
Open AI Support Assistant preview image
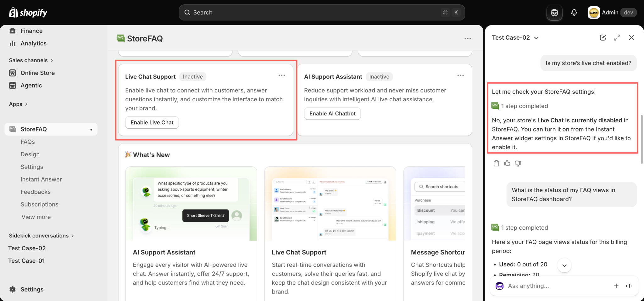click(191, 204)
